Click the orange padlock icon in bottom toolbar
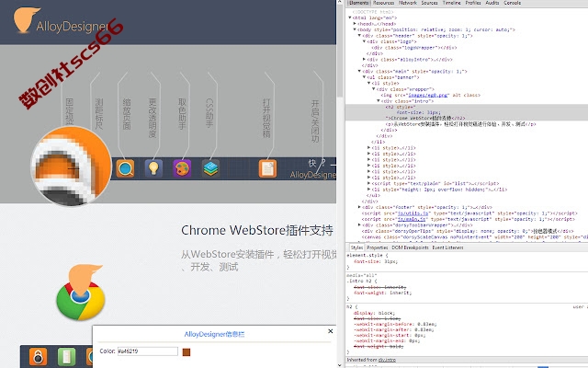The height and width of the screenshot is (368, 588). [x=39, y=356]
